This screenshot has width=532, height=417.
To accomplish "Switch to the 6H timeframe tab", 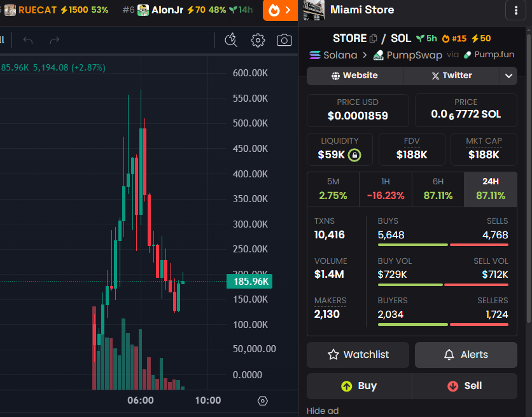I will 438,189.
